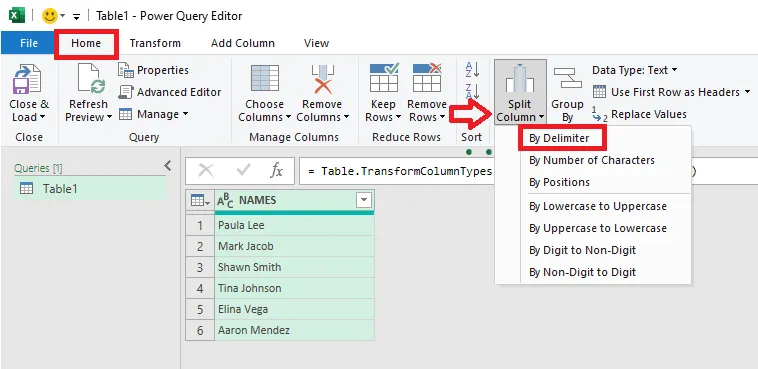This screenshot has height=369, width=758.
Task: Click row number 3 header
Action: pyautogui.click(x=200, y=267)
